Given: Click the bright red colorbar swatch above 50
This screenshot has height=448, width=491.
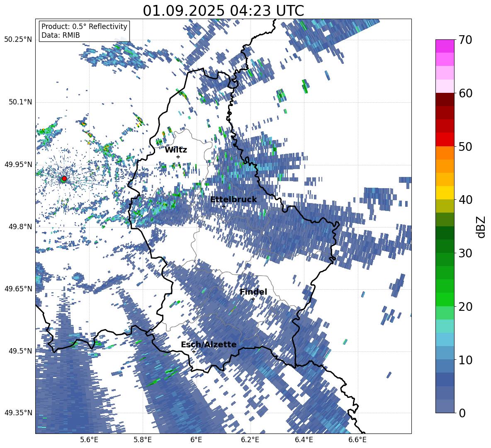Looking at the screenshot, I should [x=445, y=140].
